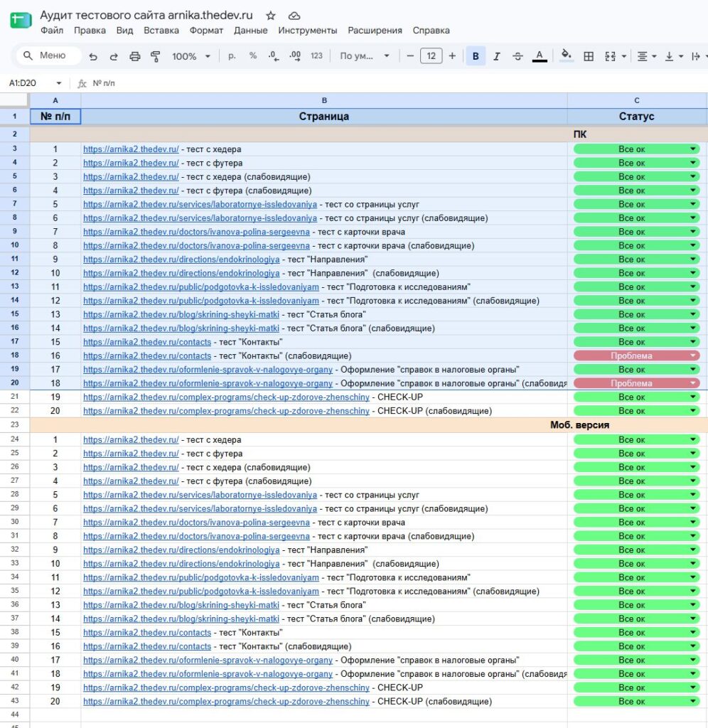Open the Google Sheets home logo
Screen dimensions: 708x728
click(21, 21)
